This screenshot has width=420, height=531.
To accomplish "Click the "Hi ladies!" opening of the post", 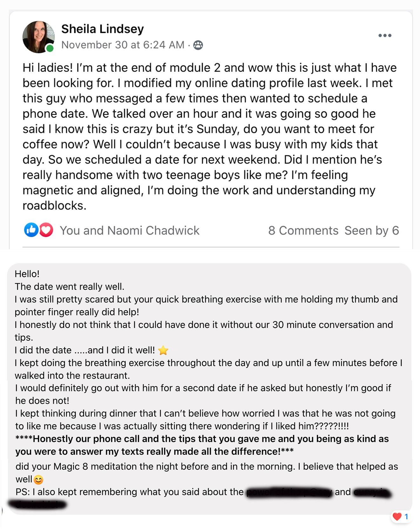I will [48, 68].
